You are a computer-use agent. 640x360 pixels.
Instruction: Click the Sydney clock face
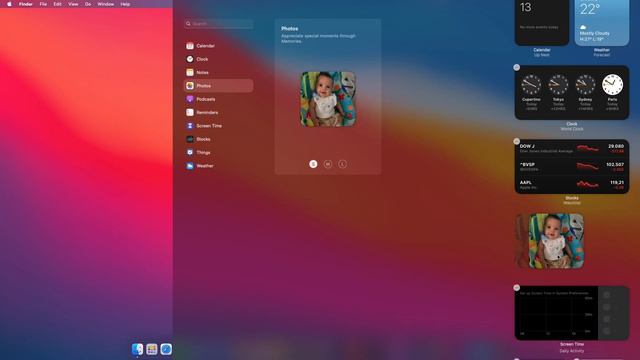coord(585,85)
